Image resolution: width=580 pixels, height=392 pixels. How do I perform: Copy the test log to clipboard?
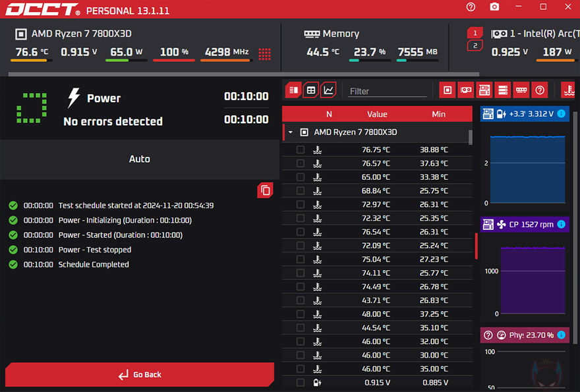pos(265,190)
